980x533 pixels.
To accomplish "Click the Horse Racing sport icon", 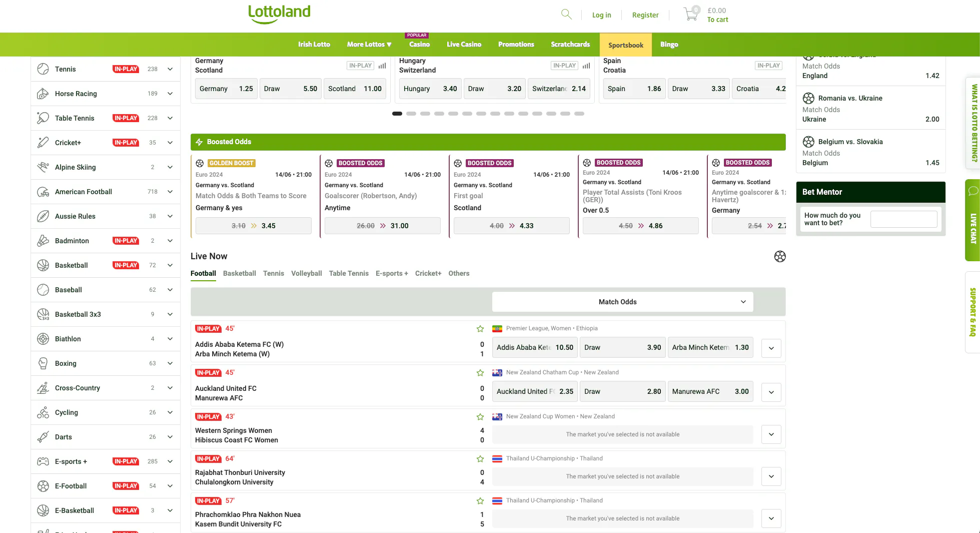I will coord(43,94).
